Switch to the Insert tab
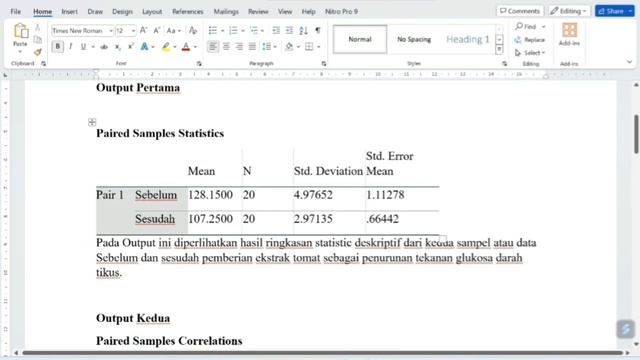640x360 pixels. 69,11
